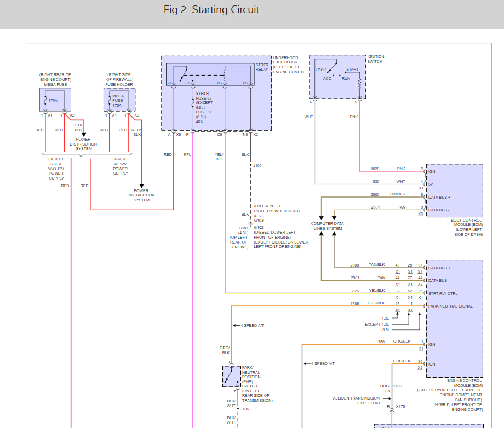
Task: Click the START position in the ignition switch
Action: point(352,70)
